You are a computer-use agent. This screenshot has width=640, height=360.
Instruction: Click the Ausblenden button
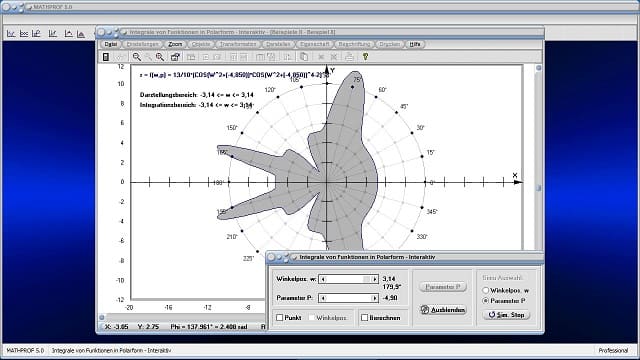coord(443,310)
